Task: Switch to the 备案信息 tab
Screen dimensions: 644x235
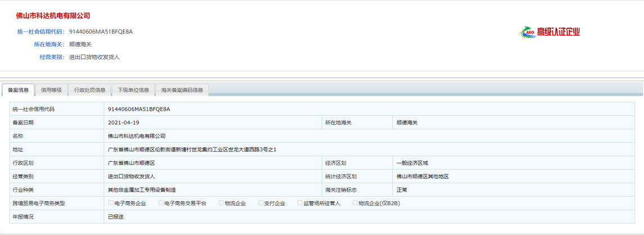Action: (x=19, y=90)
